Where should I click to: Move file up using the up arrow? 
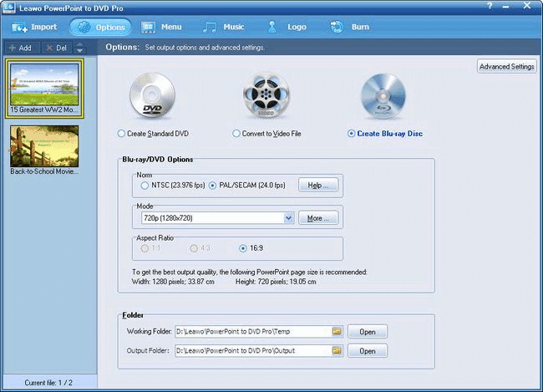80,44
